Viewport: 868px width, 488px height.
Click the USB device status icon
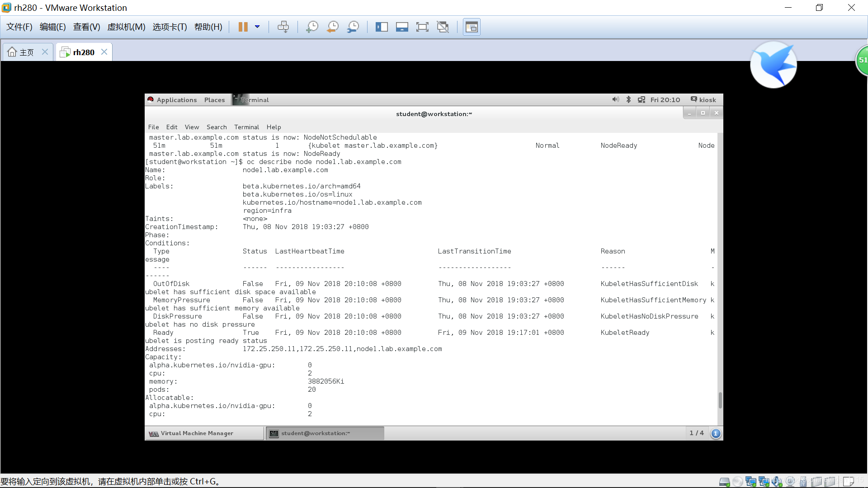pos(803,481)
